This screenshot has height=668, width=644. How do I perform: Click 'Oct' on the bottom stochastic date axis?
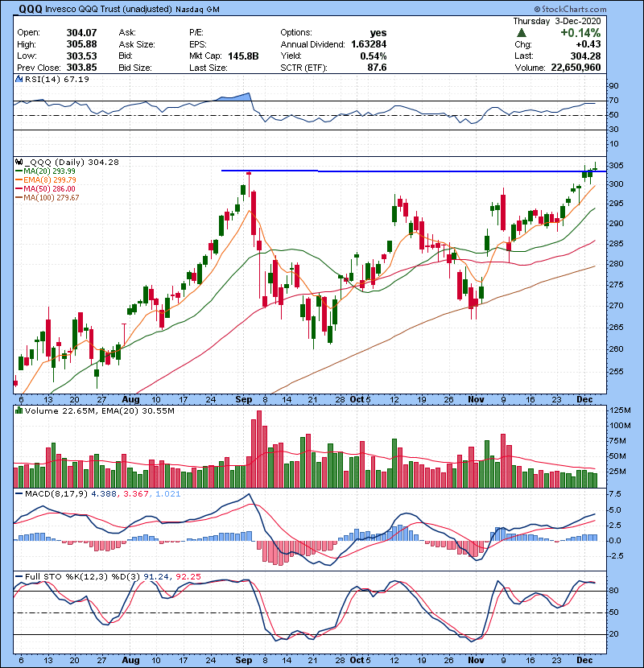(357, 660)
